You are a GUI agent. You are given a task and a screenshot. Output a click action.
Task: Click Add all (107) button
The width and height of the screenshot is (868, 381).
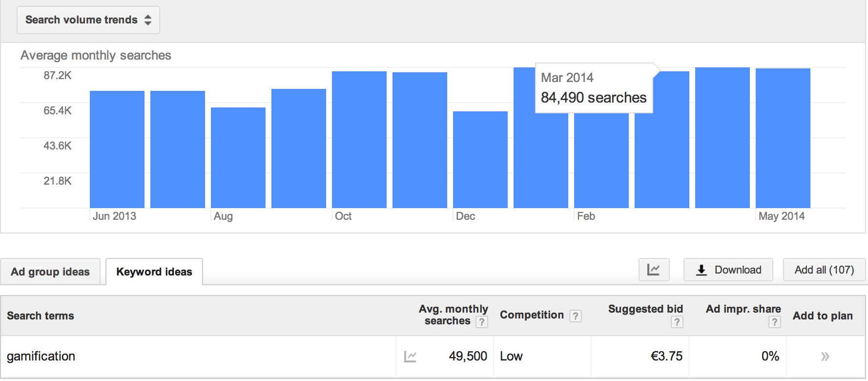(824, 270)
